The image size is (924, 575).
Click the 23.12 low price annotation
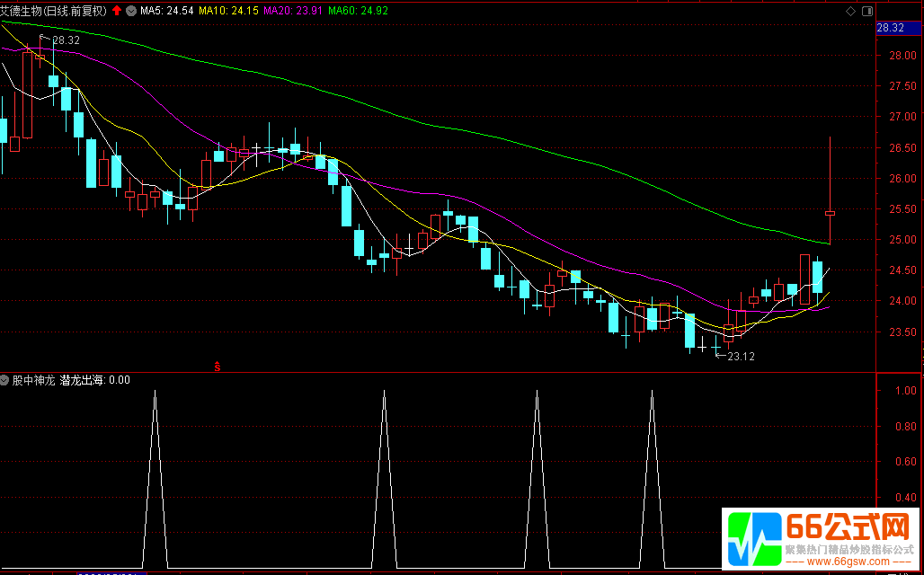741,356
